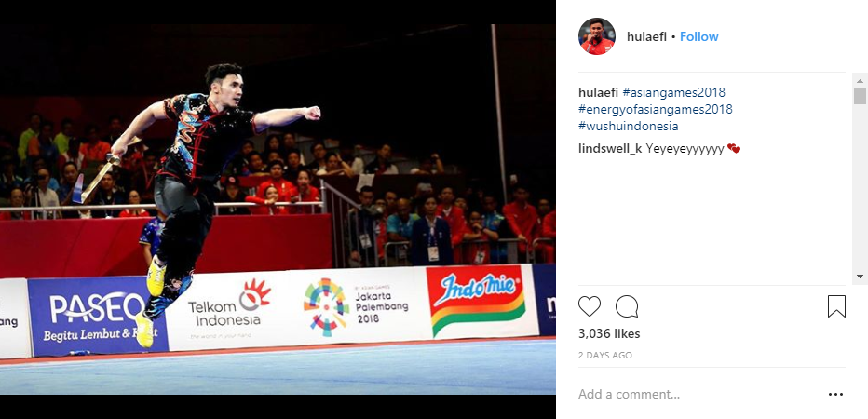Like the post with the heart icon
The image size is (868, 419).
[x=589, y=306]
